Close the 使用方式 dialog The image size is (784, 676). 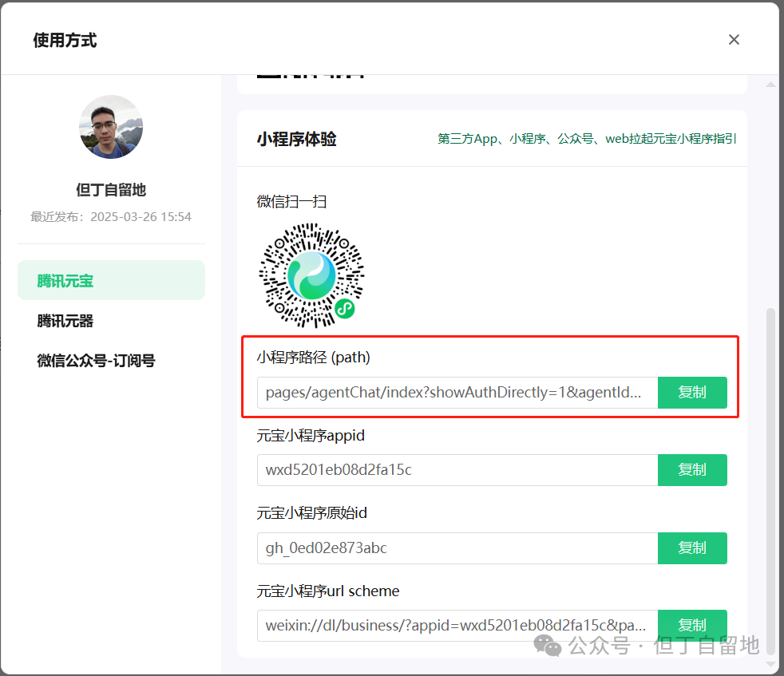734,39
